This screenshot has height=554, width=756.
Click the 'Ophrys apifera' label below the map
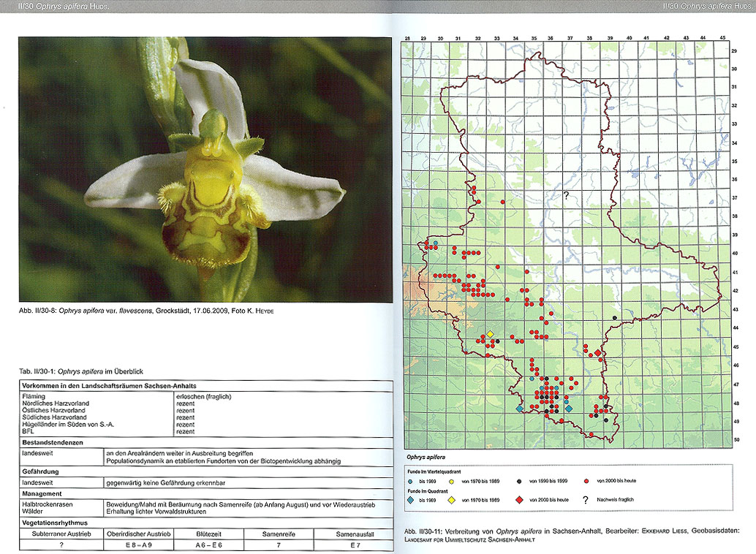(x=426, y=457)
